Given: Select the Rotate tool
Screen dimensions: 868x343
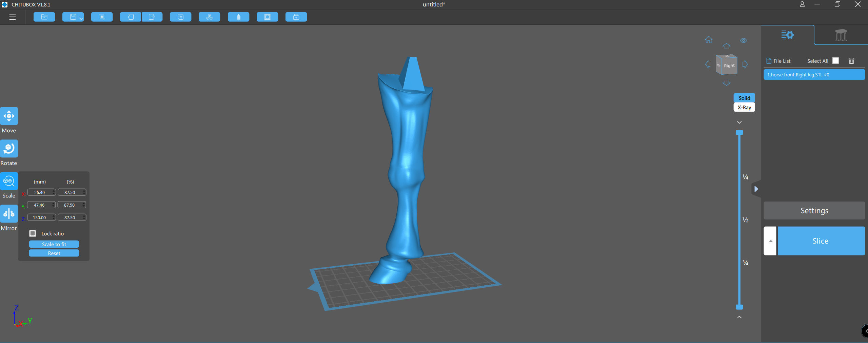Looking at the screenshot, I should 9,149.
